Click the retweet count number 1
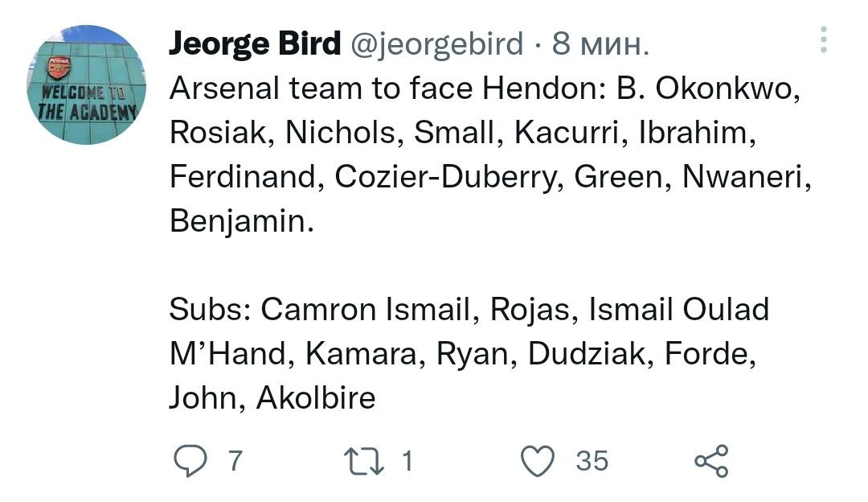868x502 pixels. (407, 461)
